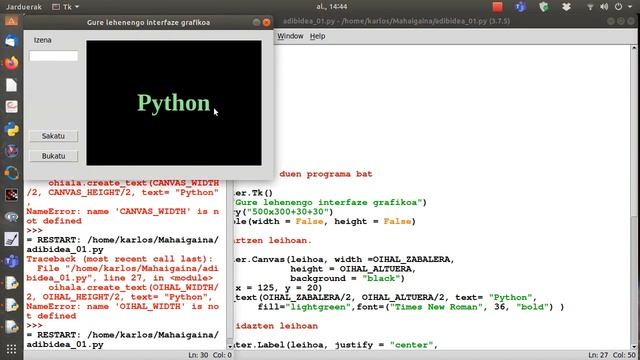Click the comment 'idazten leihoan'
The height and width of the screenshot is (360, 640).
(x=276, y=326)
